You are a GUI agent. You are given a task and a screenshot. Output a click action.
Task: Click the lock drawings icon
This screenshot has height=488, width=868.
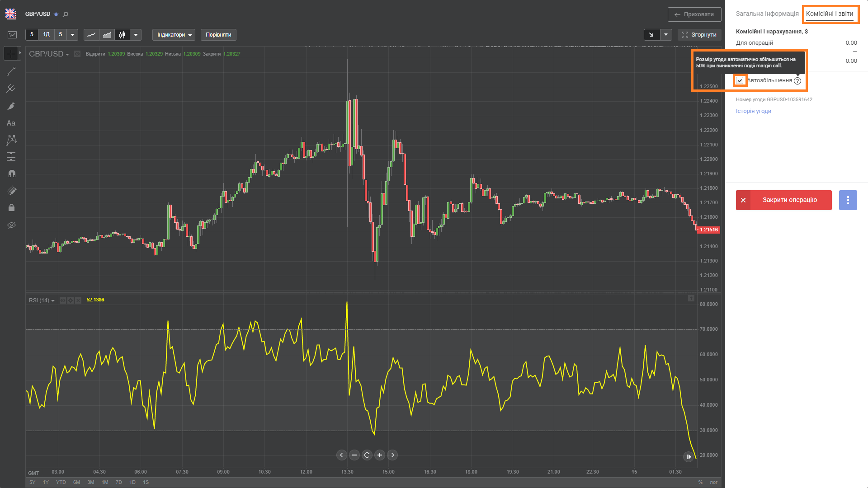(x=11, y=208)
